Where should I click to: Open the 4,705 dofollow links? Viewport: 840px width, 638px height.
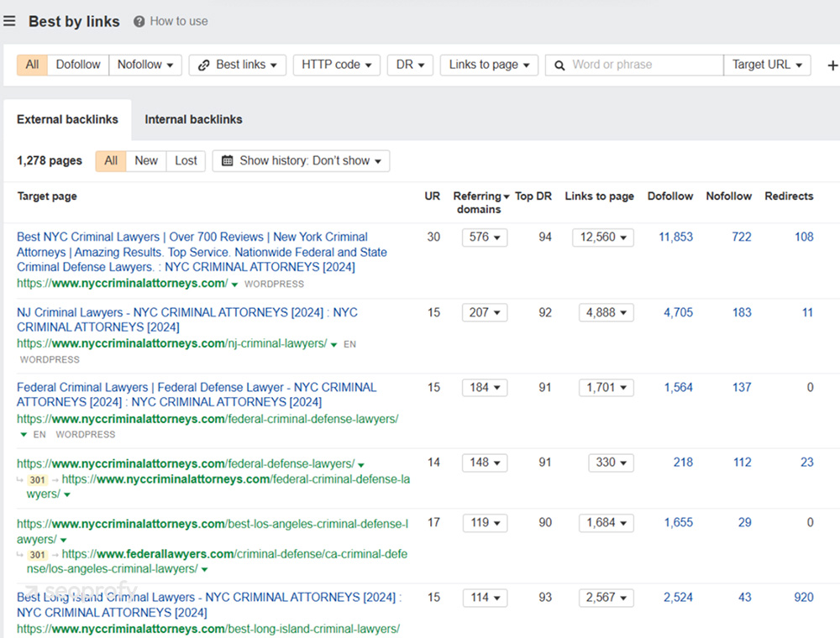(678, 312)
